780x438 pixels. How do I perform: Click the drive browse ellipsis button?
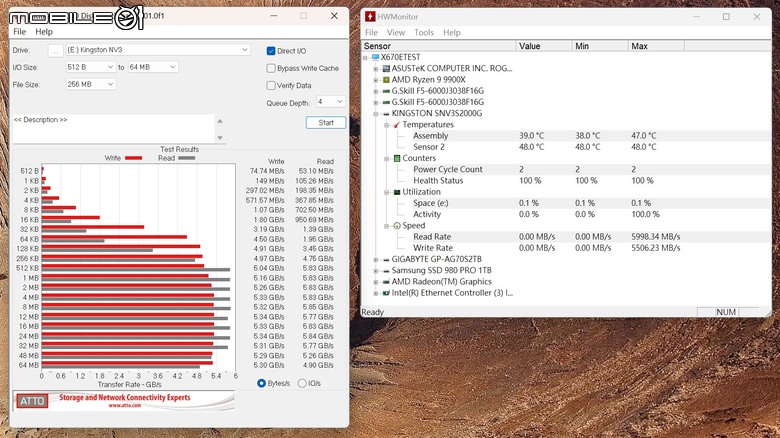[55, 50]
